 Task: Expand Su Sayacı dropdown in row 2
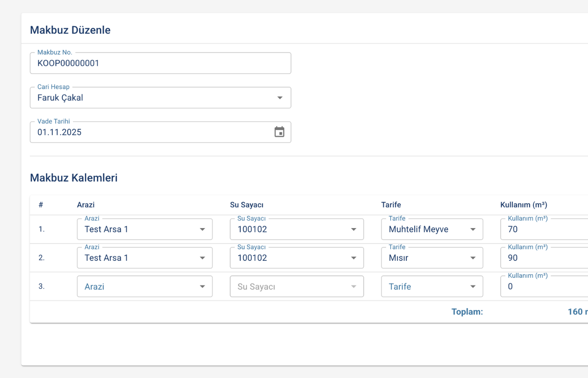tap(297, 258)
